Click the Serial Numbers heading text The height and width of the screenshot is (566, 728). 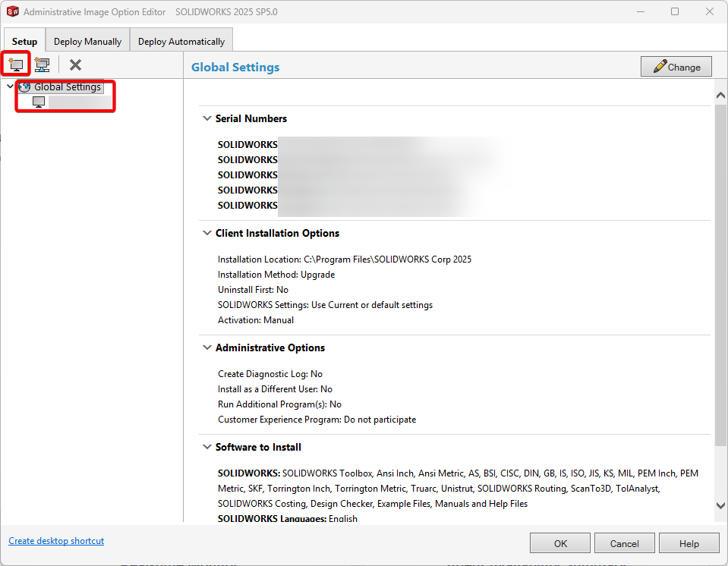pos(251,118)
